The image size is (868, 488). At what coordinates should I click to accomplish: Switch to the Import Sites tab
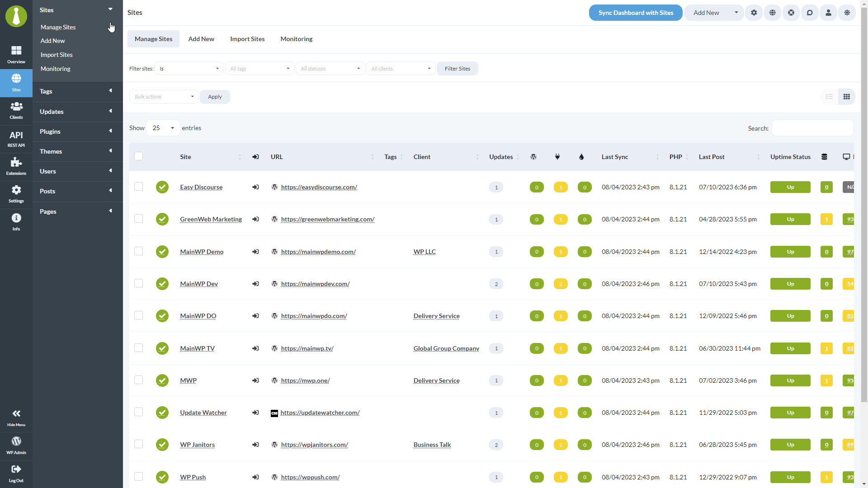247,39
